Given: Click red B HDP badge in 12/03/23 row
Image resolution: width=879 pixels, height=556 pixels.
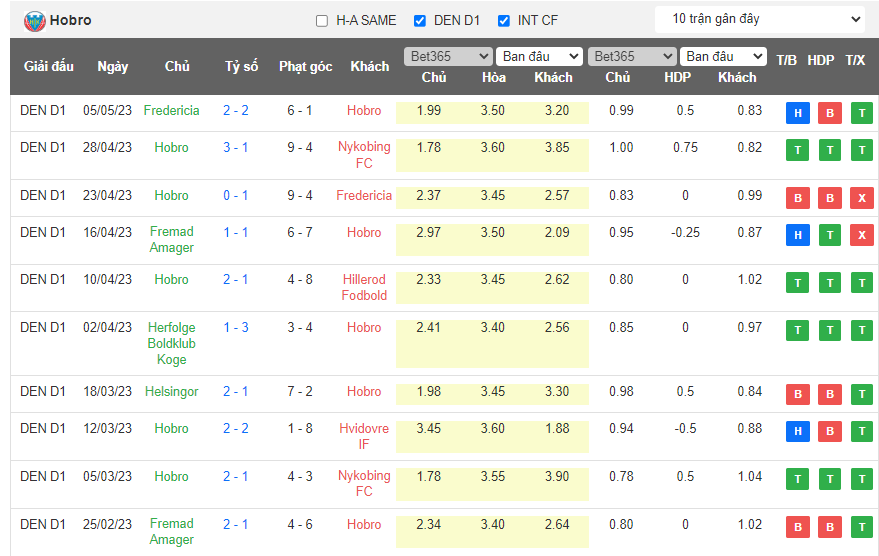Looking at the screenshot, I should pos(829,431).
